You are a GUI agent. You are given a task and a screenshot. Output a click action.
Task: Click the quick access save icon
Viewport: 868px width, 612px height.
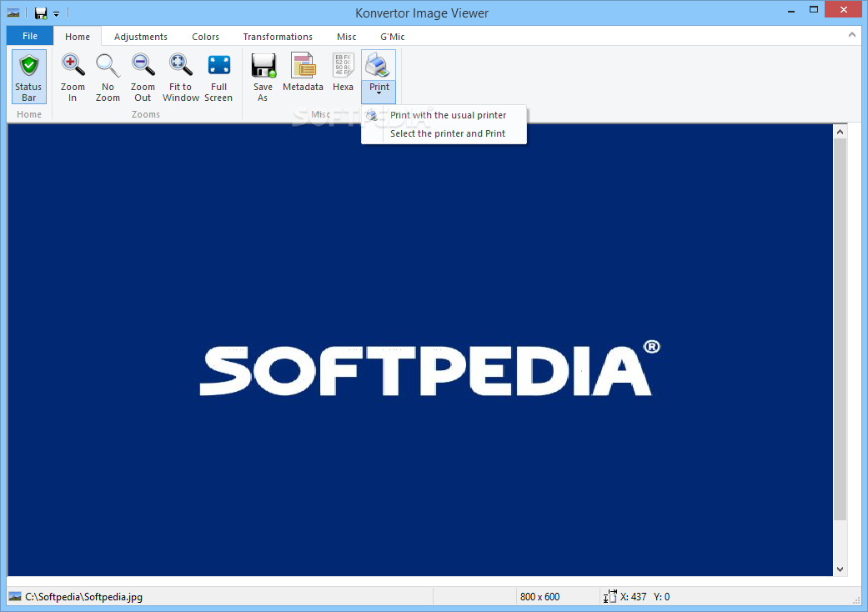41,13
